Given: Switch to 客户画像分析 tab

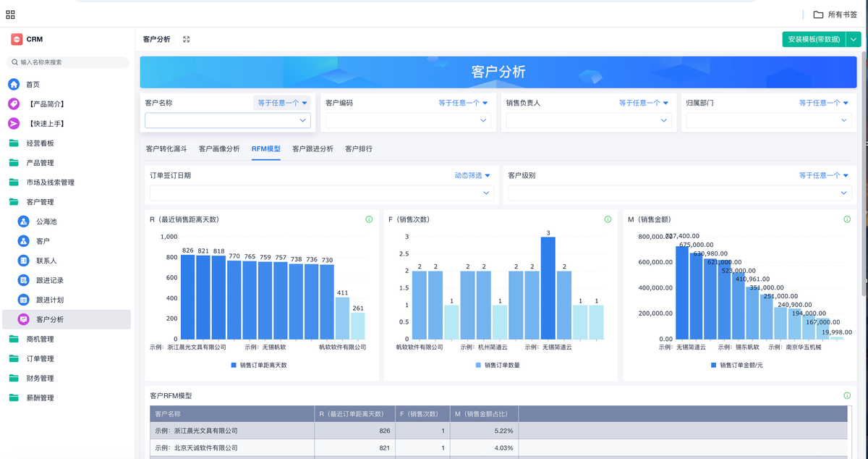Looking at the screenshot, I should (x=219, y=148).
